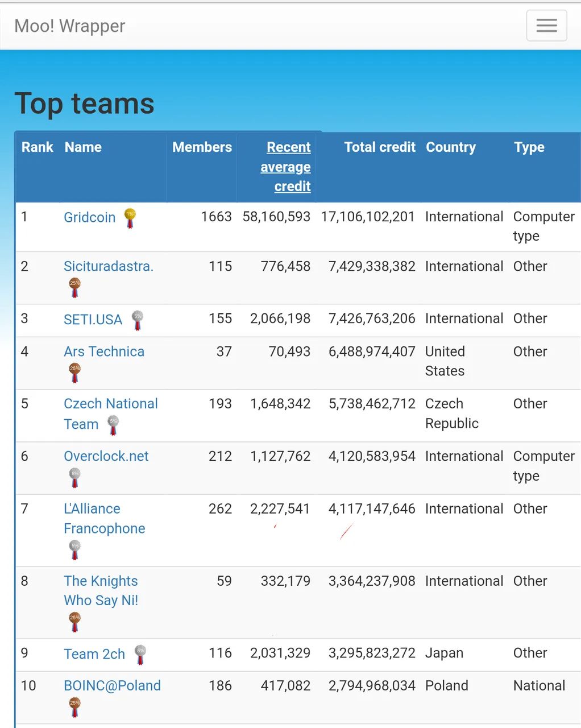Viewport: 581px width, 728px height.
Task: Click the silver 5% badge beside SETI.USA
Action: coord(138,320)
